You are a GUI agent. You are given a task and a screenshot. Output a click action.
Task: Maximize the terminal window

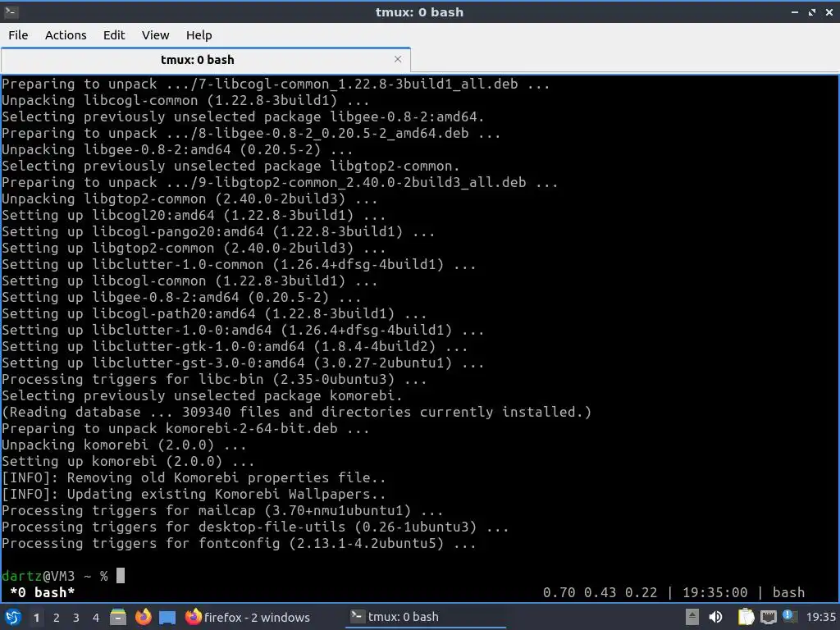812,11
